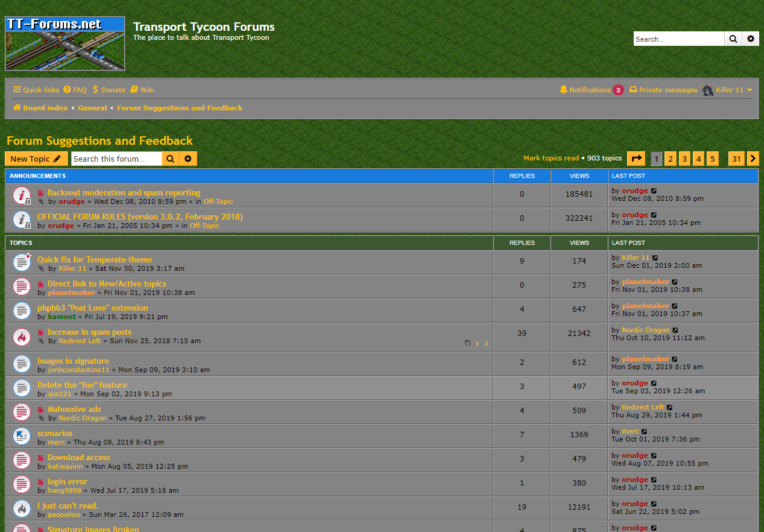This screenshot has width=764, height=532.
Task: Click Mark topics read
Action: click(x=551, y=158)
